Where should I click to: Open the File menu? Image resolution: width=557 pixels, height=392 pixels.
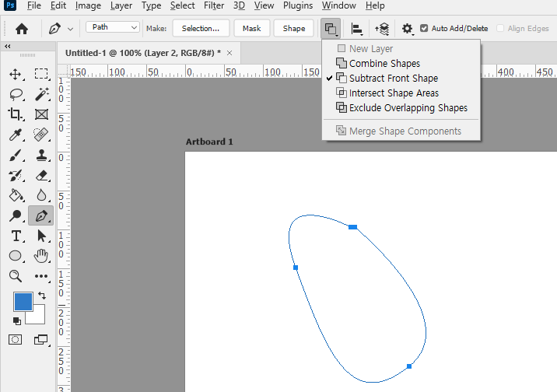pyautogui.click(x=34, y=5)
